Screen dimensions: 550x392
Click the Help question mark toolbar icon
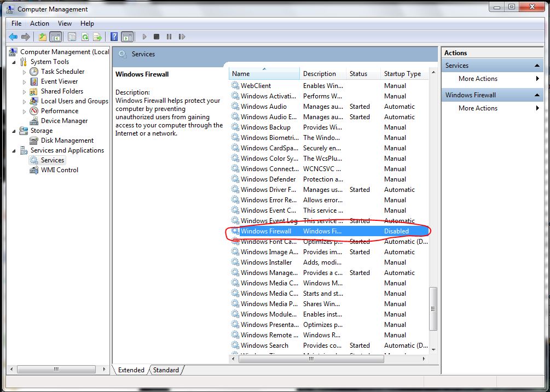tap(114, 37)
